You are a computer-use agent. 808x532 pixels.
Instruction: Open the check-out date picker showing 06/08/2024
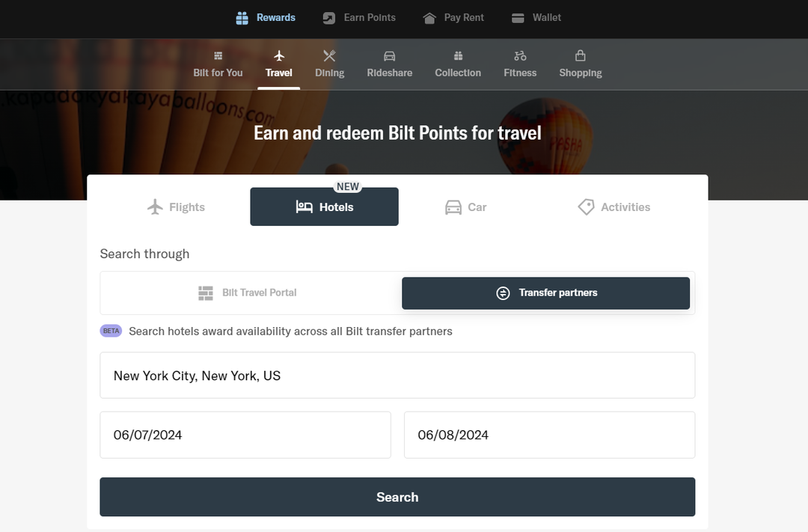(x=549, y=435)
